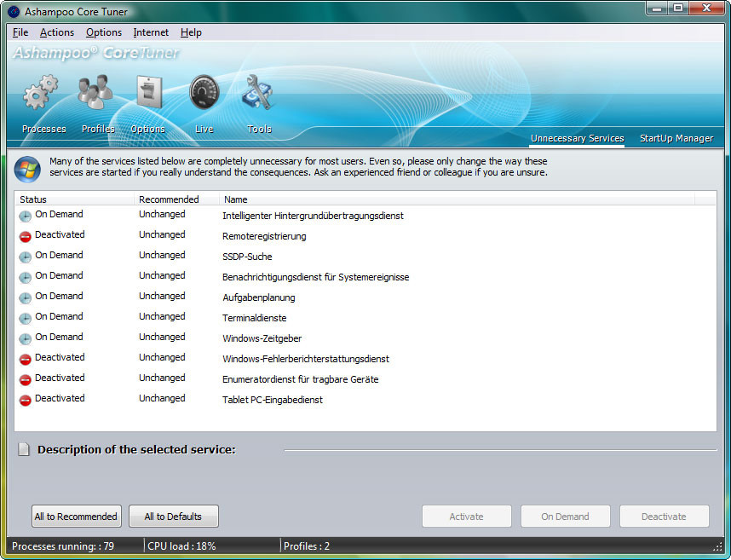731x560 pixels.
Task: Click the document icon beside service description
Action: coord(23,449)
